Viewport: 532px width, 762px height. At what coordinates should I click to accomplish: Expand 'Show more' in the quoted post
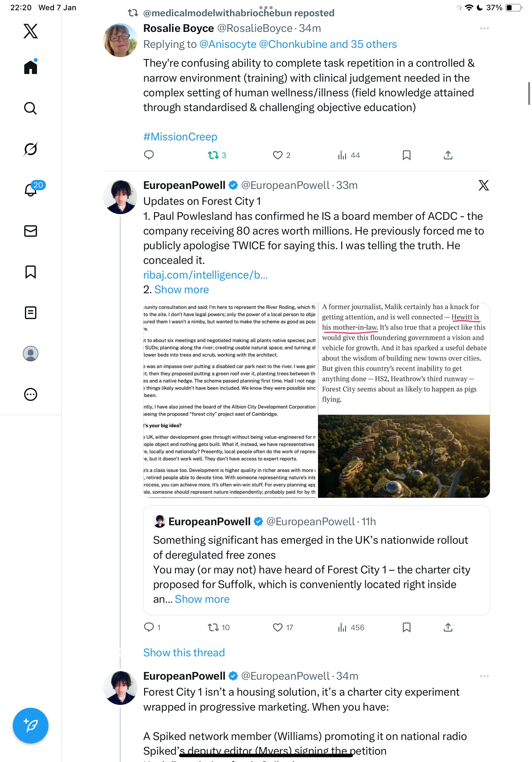(202, 599)
